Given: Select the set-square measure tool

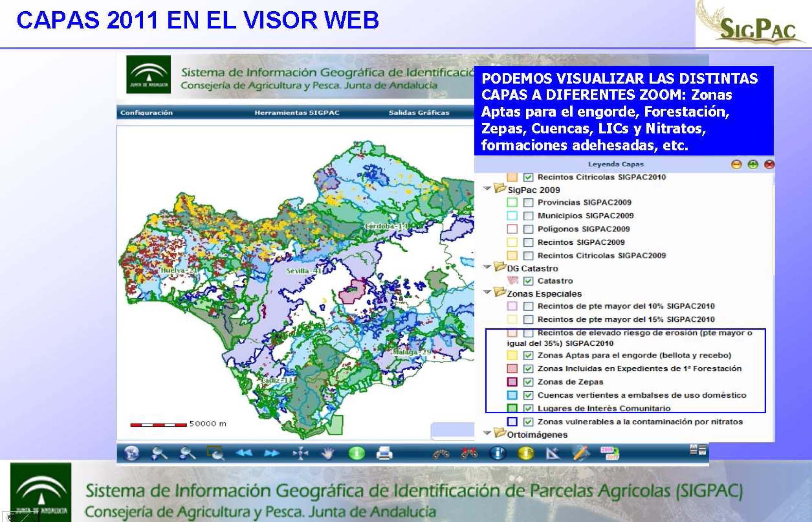Looking at the screenshot, I should coord(553,453).
